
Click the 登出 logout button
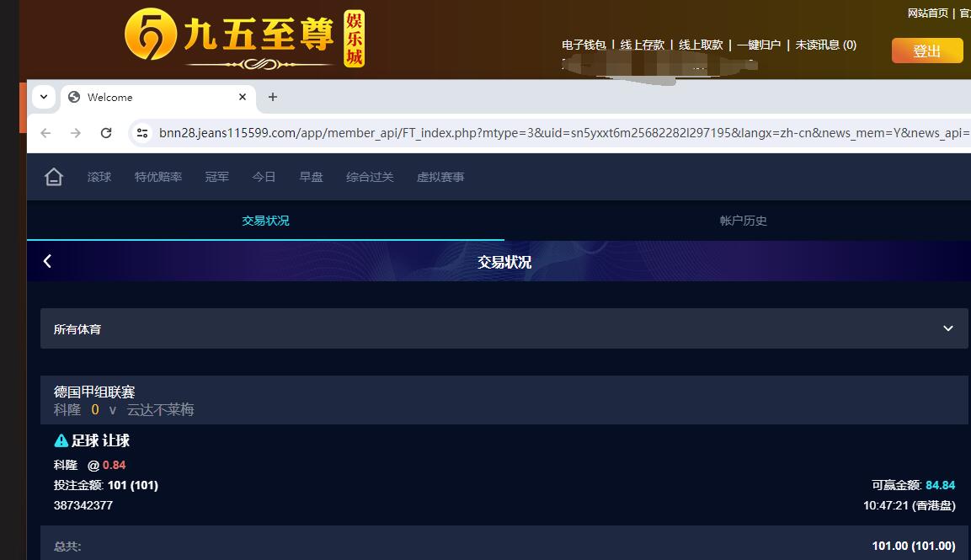[x=927, y=51]
